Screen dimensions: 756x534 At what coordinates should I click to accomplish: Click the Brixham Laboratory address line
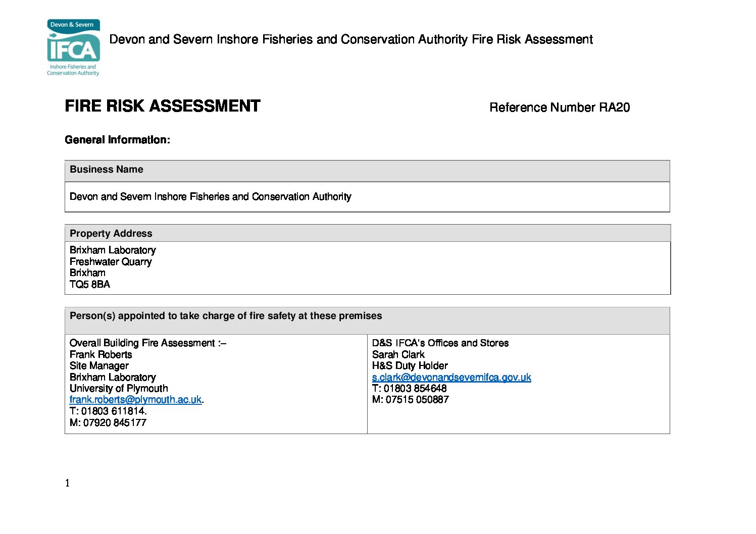113,250
